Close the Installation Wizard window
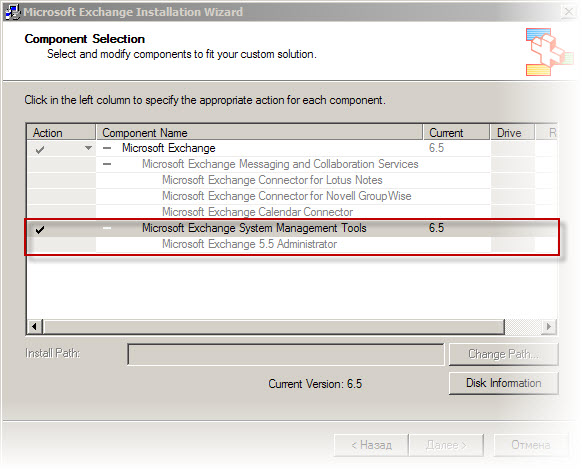The width and height of the screenshot is (582, 470). tap(568, 12)
